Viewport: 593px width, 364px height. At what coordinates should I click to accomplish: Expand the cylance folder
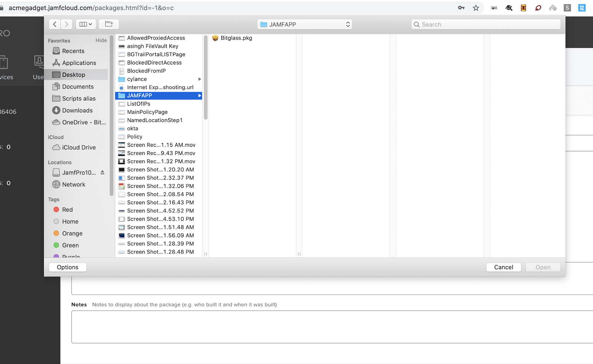200,79
